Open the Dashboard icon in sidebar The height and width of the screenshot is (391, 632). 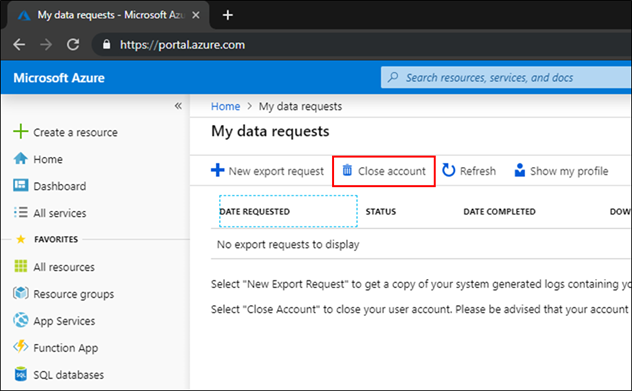(x=21, y=185)
